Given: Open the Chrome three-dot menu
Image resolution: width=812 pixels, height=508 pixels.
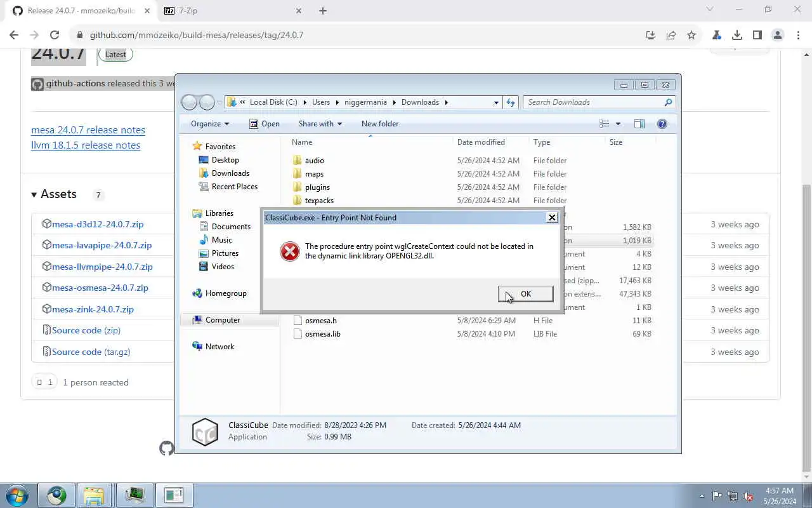Looking at the screenshot, I should click(x=797, y=35).
